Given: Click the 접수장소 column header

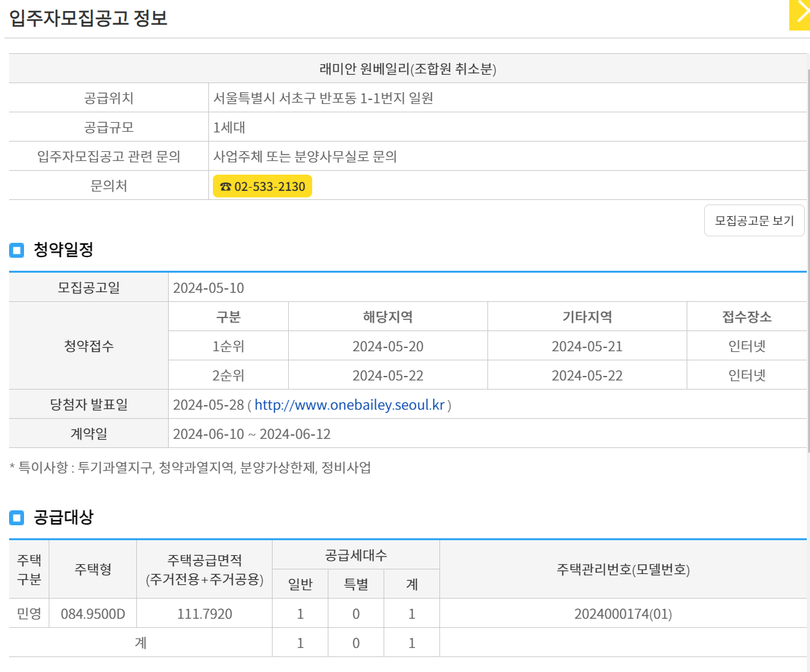Looking at the screenshot, I should 747,317.
